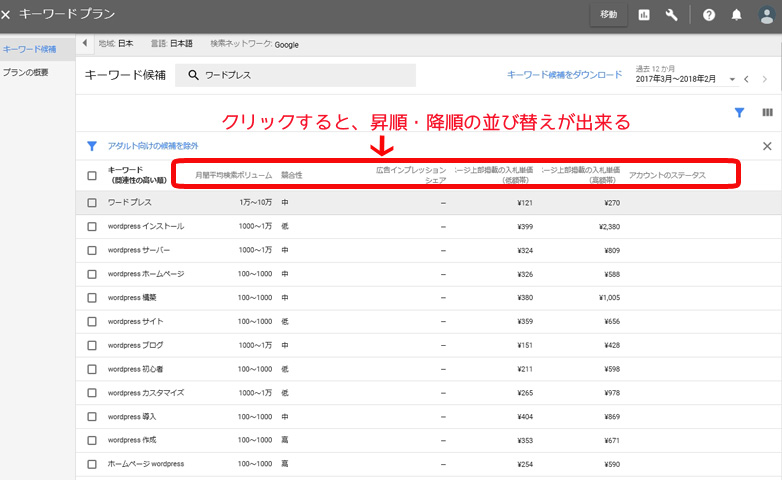Sort by キーワード (関連性の高い順) header

tap(137, 175)
